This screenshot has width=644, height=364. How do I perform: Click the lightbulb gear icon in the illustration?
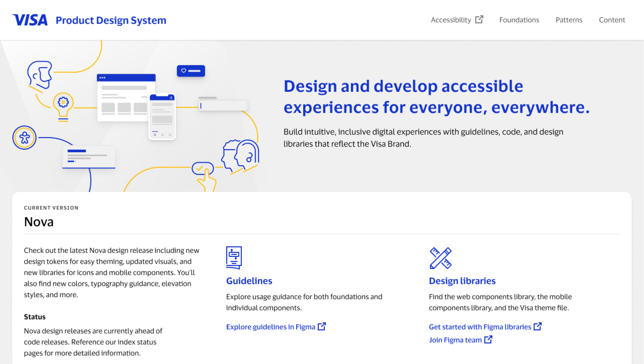(63, 106)
